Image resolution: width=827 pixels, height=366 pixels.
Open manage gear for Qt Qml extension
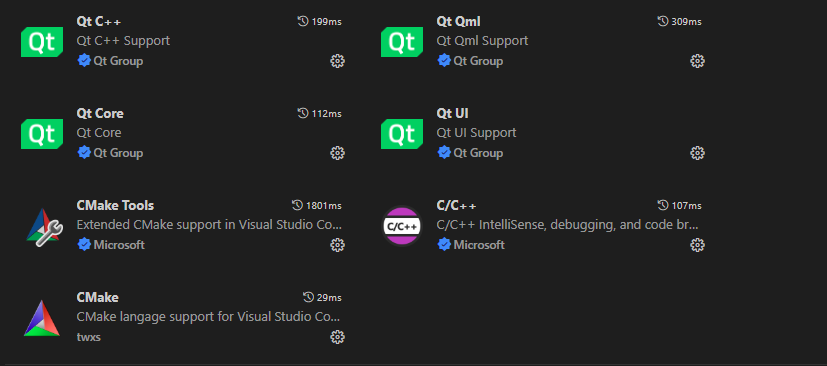tap(697, 61)
